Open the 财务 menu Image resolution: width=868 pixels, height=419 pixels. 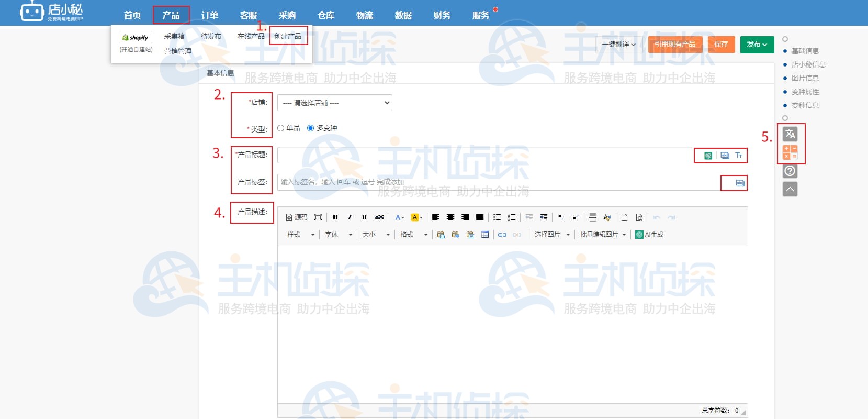tap(442, 15)
